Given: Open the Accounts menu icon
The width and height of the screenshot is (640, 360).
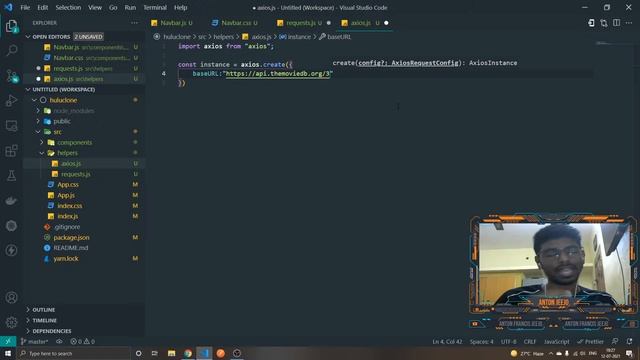Looking at the screenshot, I should 11,298.
